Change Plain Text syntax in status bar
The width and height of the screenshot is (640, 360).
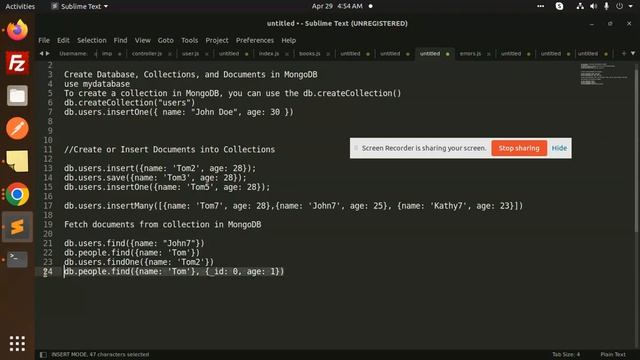pos(613,354)
